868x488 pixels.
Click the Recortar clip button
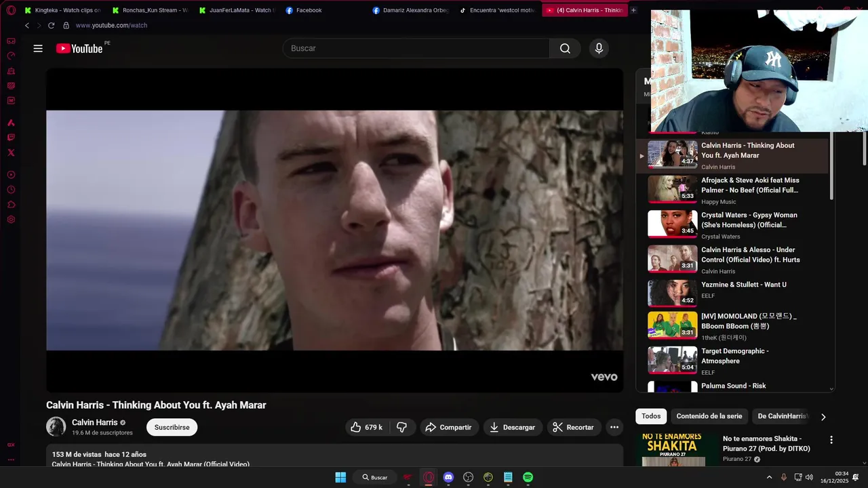tap(574, 427)
